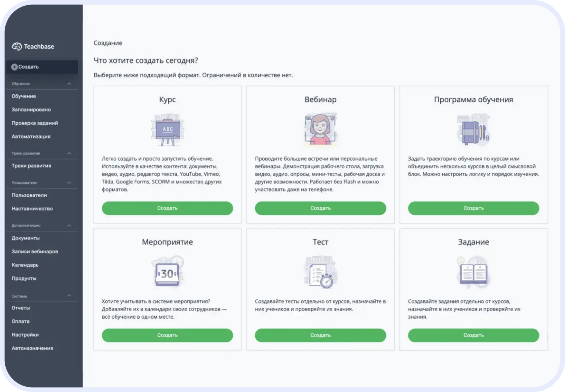565x392 pixels.
Task: Create a new Тест with its green button
Action: [320, 335]
